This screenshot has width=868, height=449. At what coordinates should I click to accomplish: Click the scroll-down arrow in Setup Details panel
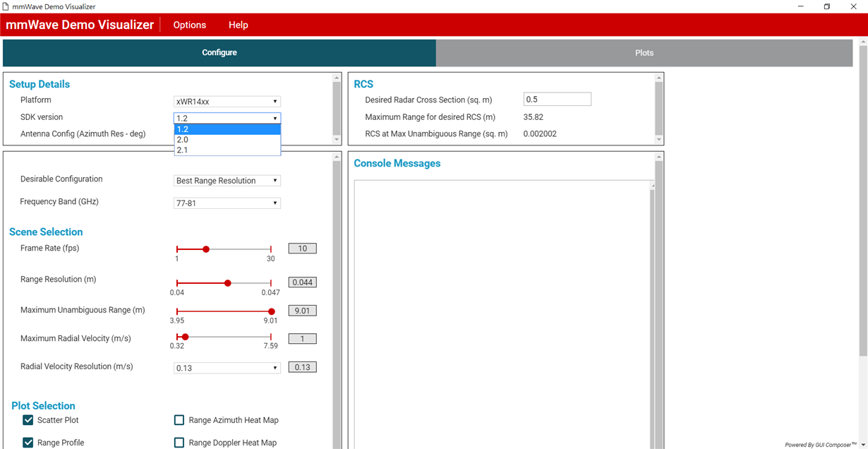click(x=337, y=139)
